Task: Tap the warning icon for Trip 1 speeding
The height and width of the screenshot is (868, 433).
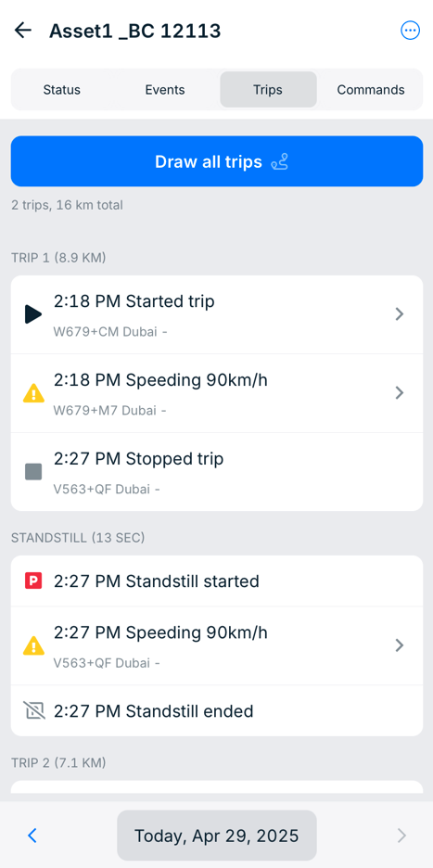Action: (x=33, y=393)
